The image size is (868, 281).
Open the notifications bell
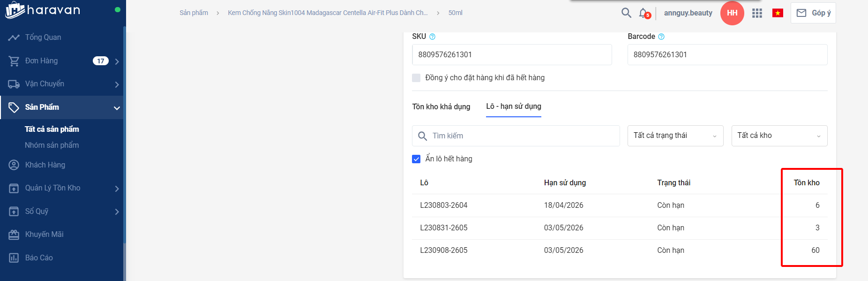pyautogui.click(x=644, y=13)
